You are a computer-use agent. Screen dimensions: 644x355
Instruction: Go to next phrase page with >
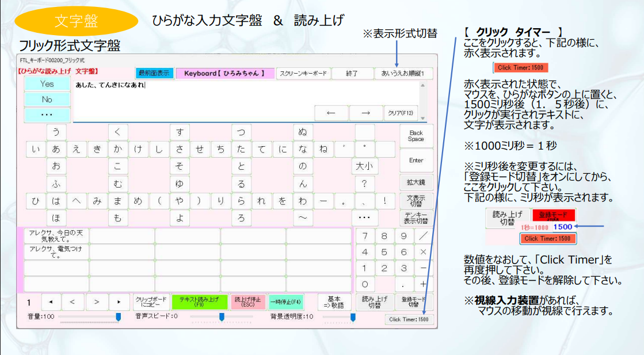click(x=97, y=302)
